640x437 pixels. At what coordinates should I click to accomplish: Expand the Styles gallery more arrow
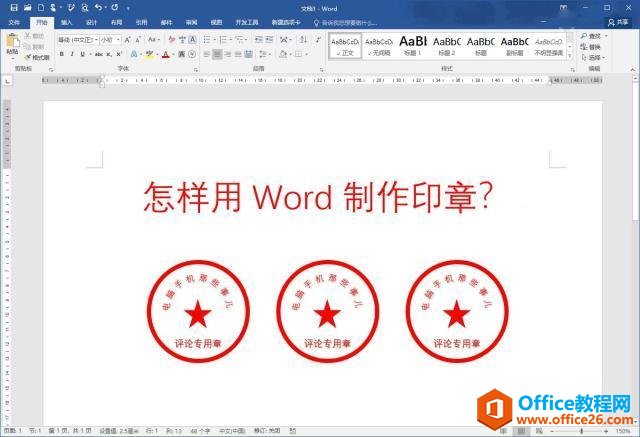click(570, 56)
